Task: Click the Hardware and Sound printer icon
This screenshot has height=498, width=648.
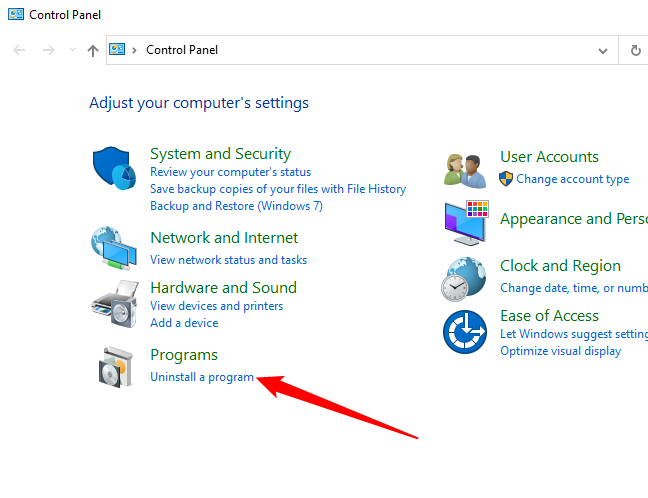Action: tap(113, 298)
